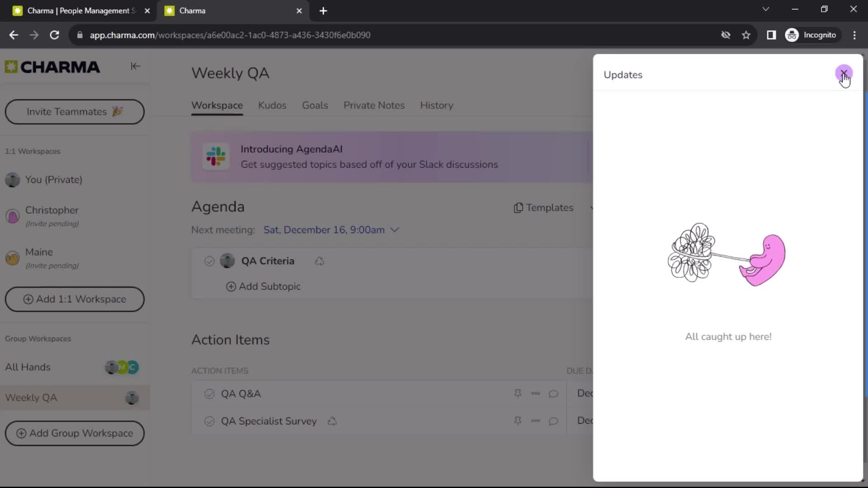
Task: Expand the collapse sidebar toggle
Action: pos(135,66)
